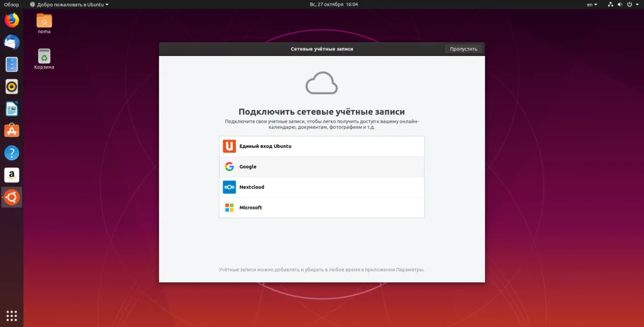Click the Сетевые учётные записи title
The image size is (644, 327).
[x=322, y=49]
